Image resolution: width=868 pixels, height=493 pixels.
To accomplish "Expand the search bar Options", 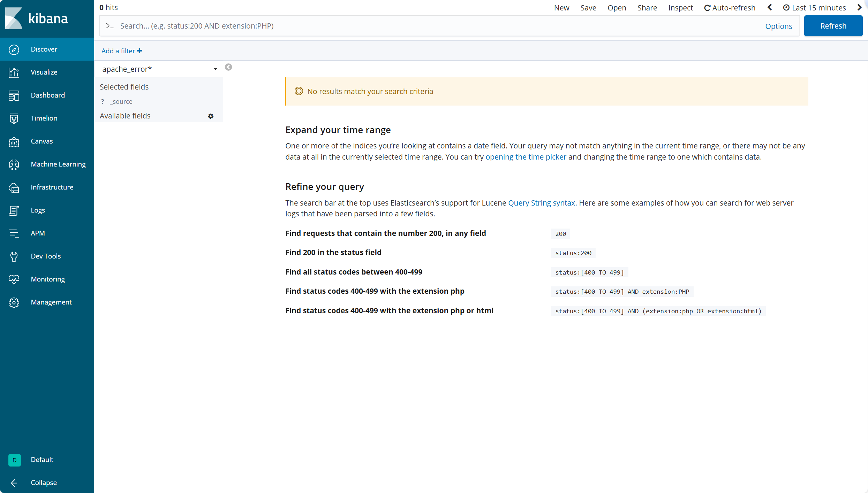I will (778, 26).
